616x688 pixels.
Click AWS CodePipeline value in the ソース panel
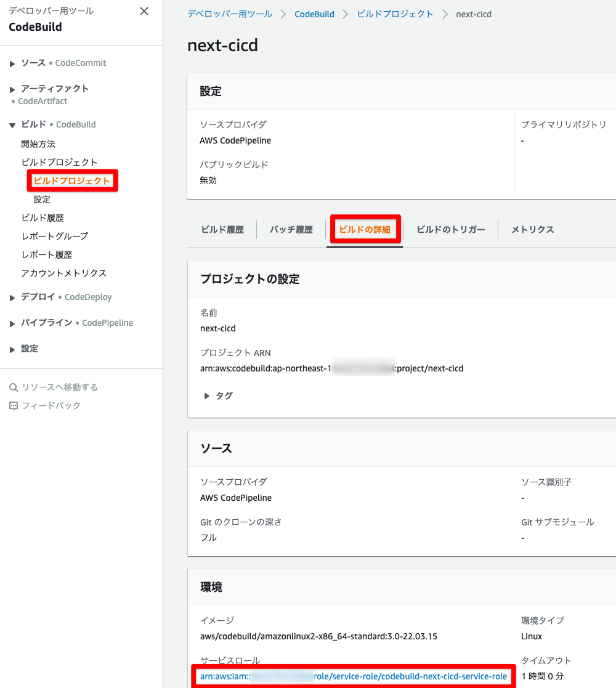click(x=235, y=498)
